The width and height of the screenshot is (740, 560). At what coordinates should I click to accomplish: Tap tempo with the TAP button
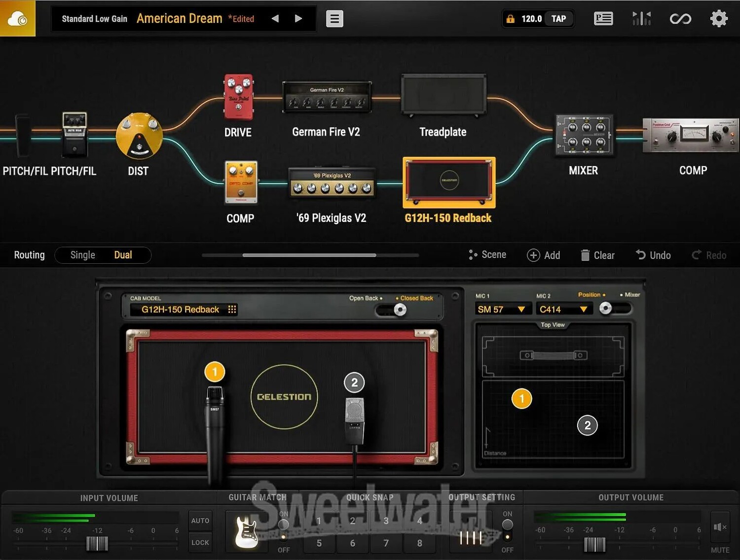pos(558,19)
